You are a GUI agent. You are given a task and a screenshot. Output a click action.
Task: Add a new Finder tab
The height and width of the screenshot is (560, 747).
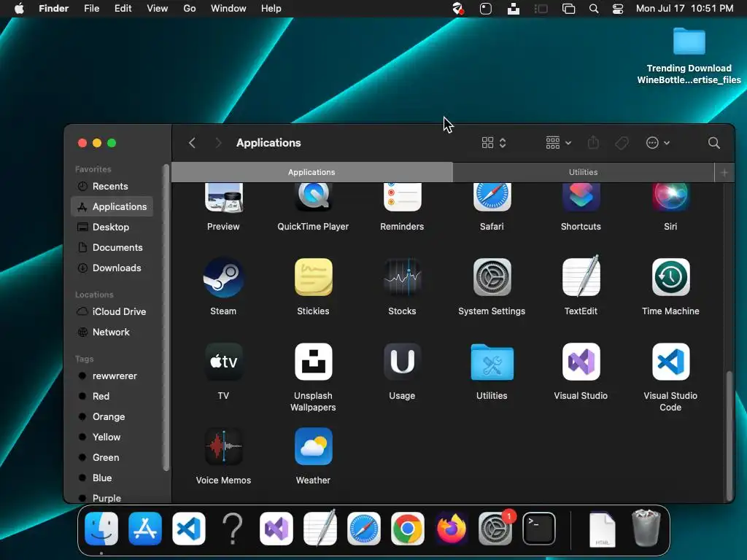click(724, 172)
